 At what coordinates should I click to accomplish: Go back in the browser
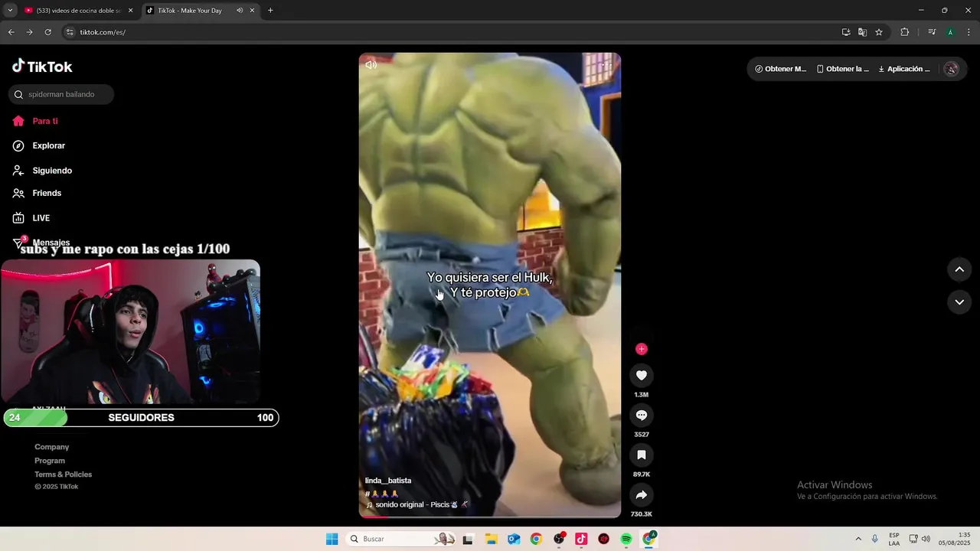[x=11, y=32]
